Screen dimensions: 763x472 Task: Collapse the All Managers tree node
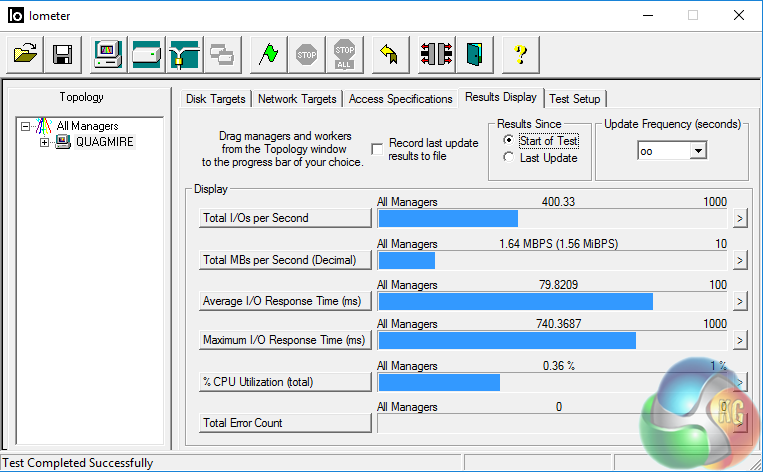[x=25, y=127]
